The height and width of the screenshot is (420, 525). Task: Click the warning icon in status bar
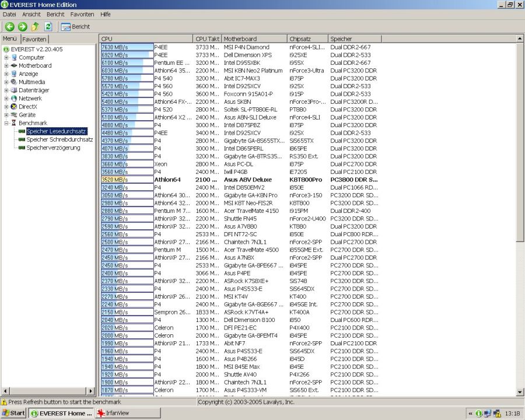pyautogui.click(x=4, y=402)
